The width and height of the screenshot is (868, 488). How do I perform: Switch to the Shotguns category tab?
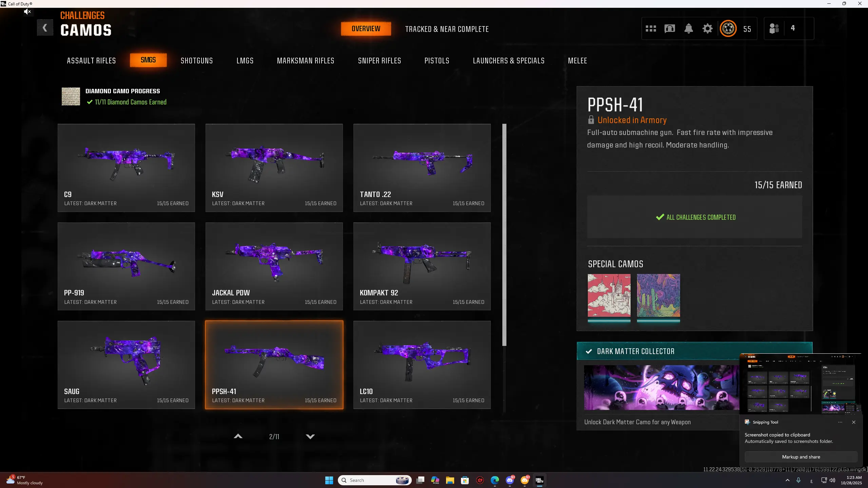click(x=196, y=61)
